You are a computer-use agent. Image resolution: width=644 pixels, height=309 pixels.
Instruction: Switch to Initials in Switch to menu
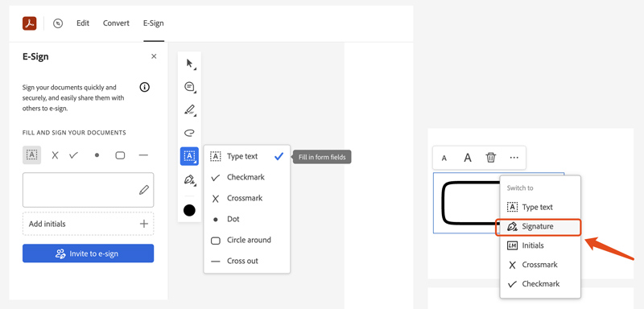[x=540, y=245]
